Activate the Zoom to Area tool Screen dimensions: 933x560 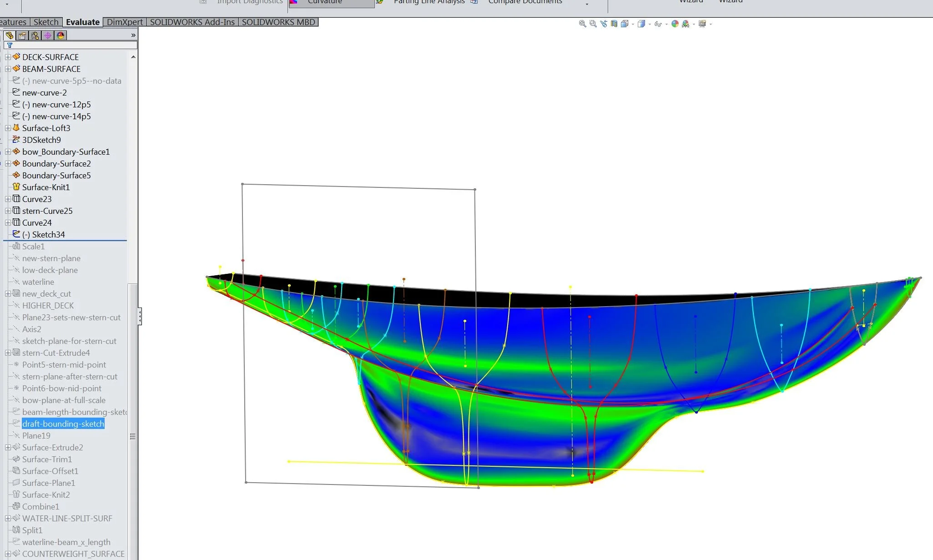point(593,23)
